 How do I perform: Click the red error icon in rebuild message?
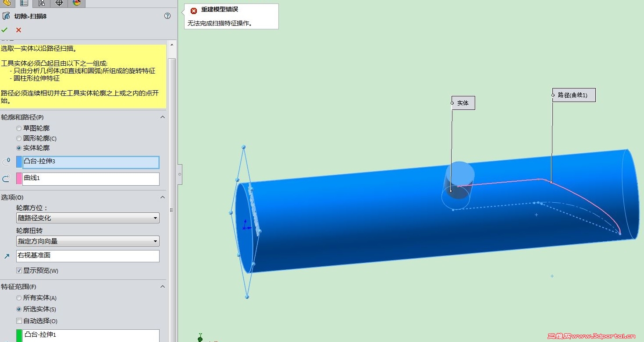click(194, 11)
